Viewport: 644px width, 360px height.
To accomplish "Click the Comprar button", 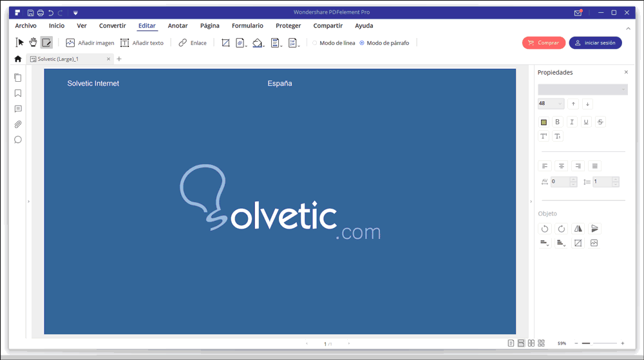I will pos(544,43).
